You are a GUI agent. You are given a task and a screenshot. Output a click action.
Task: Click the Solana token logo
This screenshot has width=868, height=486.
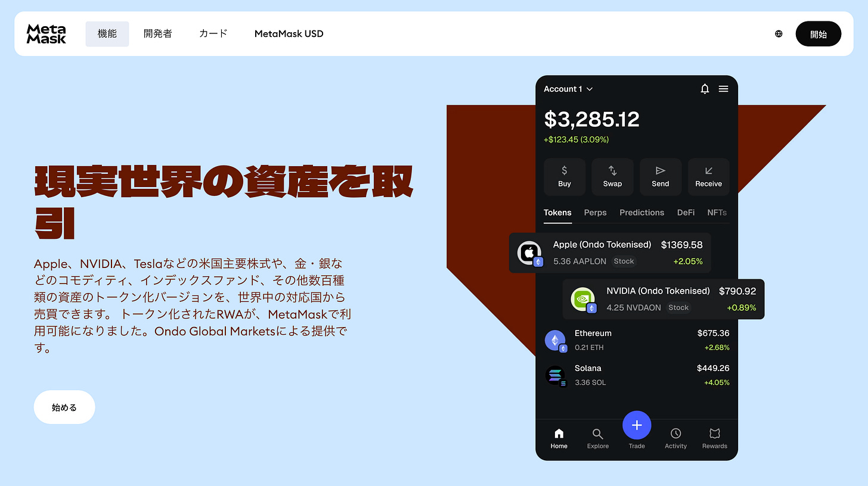pyautogui.click(x=556, y=376)
